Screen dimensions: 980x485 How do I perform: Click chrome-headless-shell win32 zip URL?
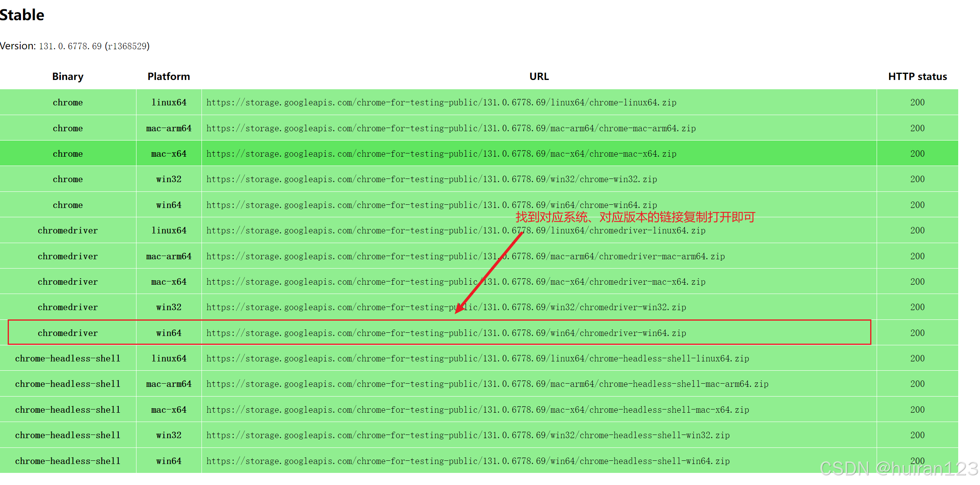(468, 435)
